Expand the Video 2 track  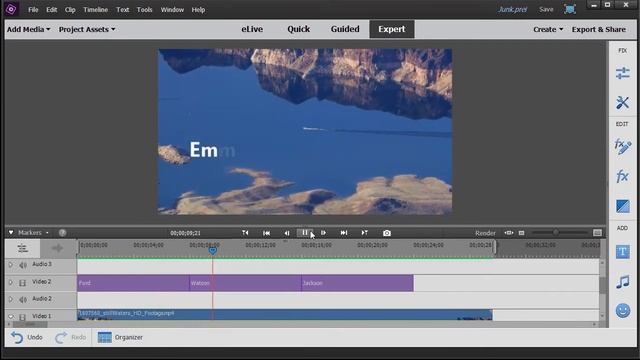coord(11,282)
